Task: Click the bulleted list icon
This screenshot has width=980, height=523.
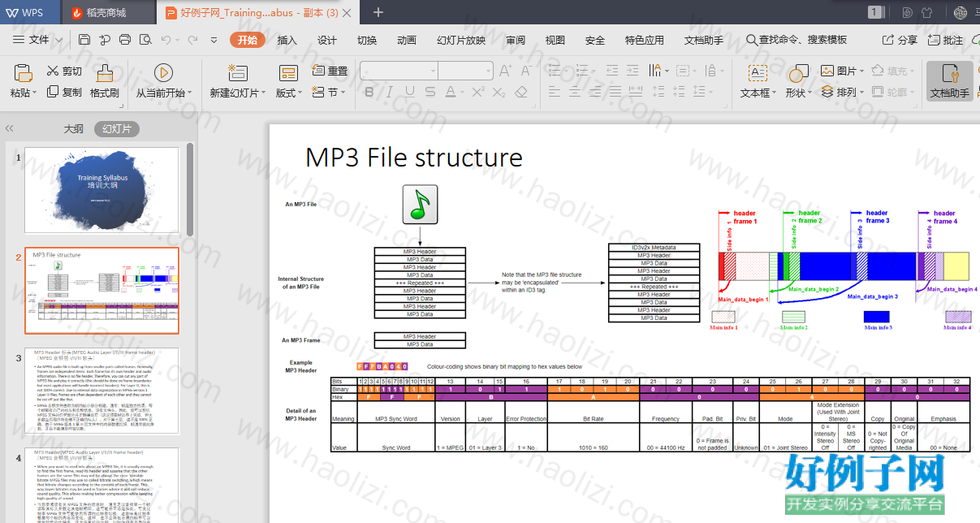Action: pyautogui.click(x=555, y=71)
